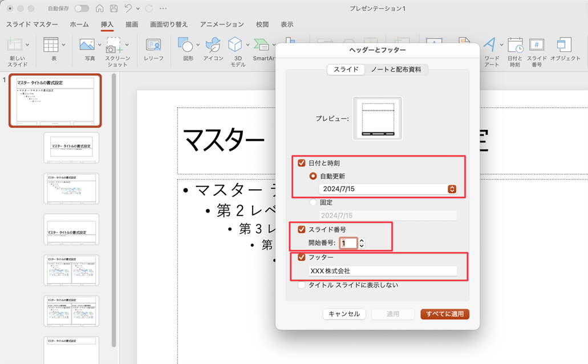The image size is (588, 364).
Task: Toggle the AutoSave (自動保存) switch
Action: click(x=82, y=8)
